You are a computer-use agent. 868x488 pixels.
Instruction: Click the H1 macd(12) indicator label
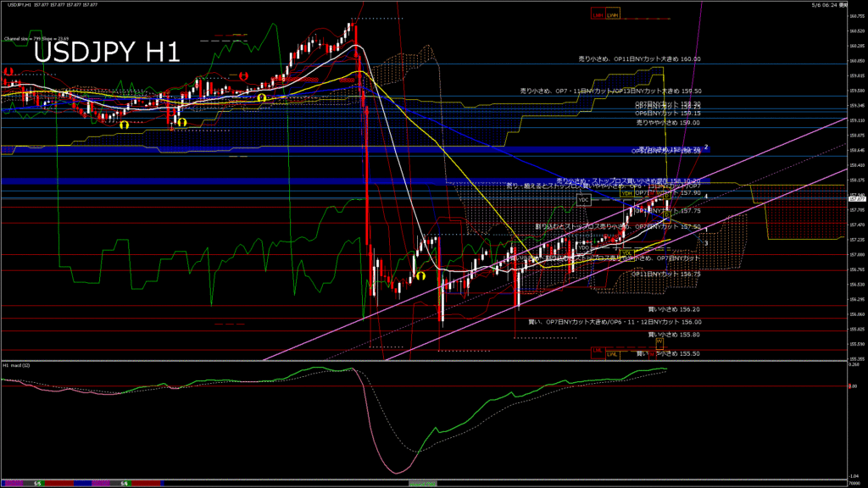click(16, 365)
